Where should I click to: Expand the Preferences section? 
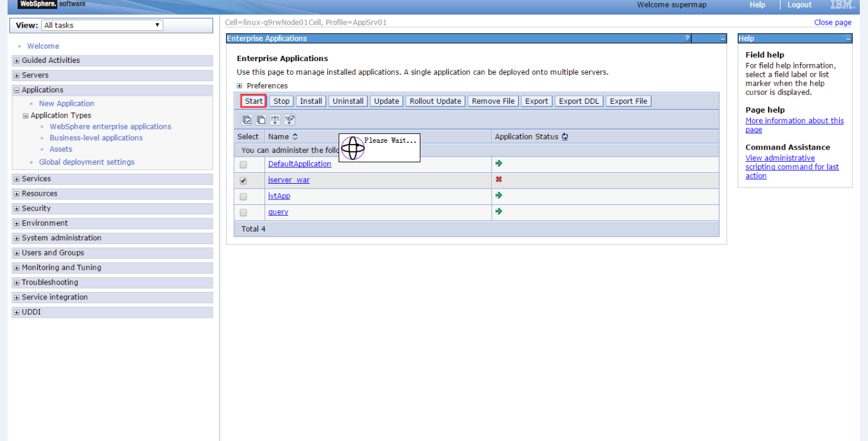click(240, 86)
